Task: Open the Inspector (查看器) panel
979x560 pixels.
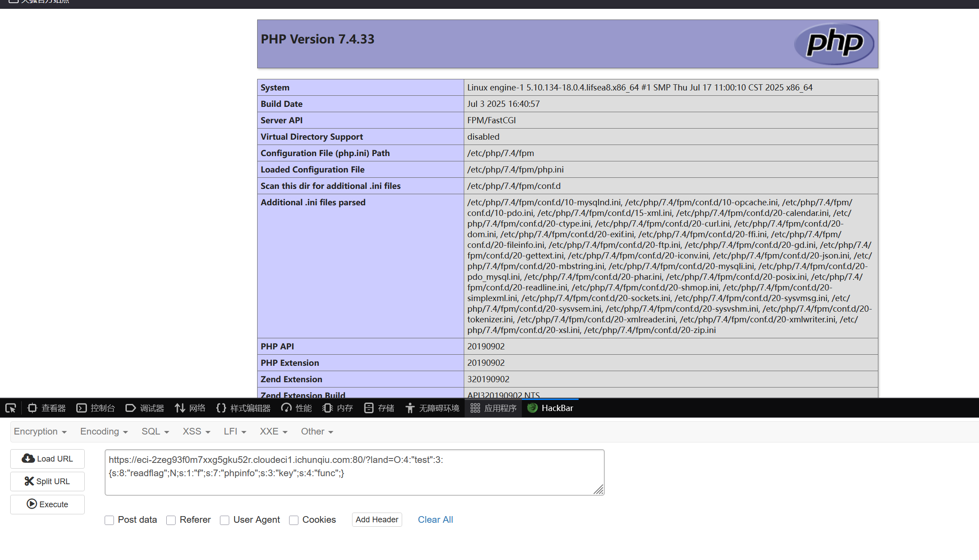Action: (47, 408)
